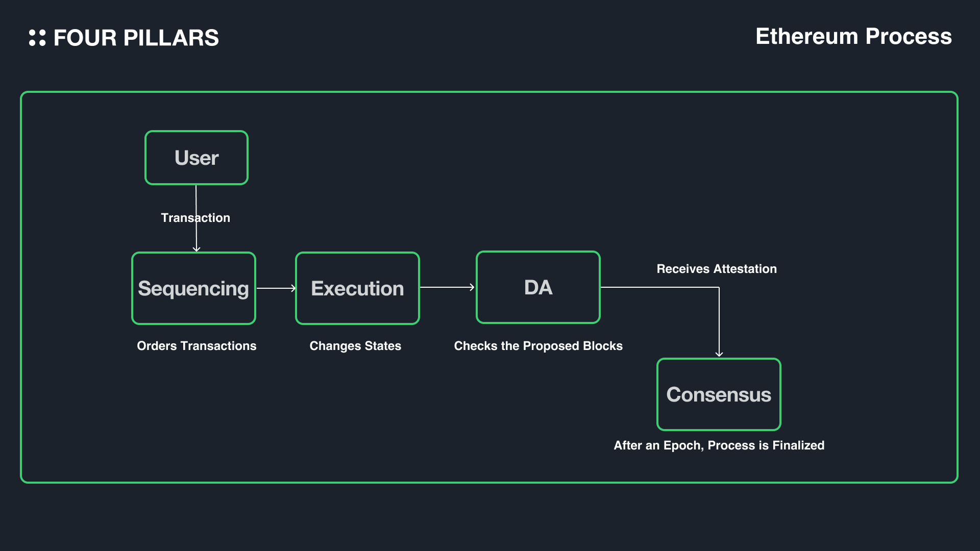
Task: Select the User box
Action: tap(197, 158)
